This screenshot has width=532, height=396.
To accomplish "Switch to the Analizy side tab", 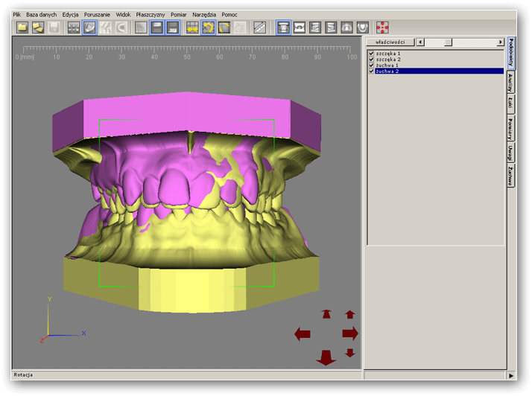I will (x=510, y=83).
